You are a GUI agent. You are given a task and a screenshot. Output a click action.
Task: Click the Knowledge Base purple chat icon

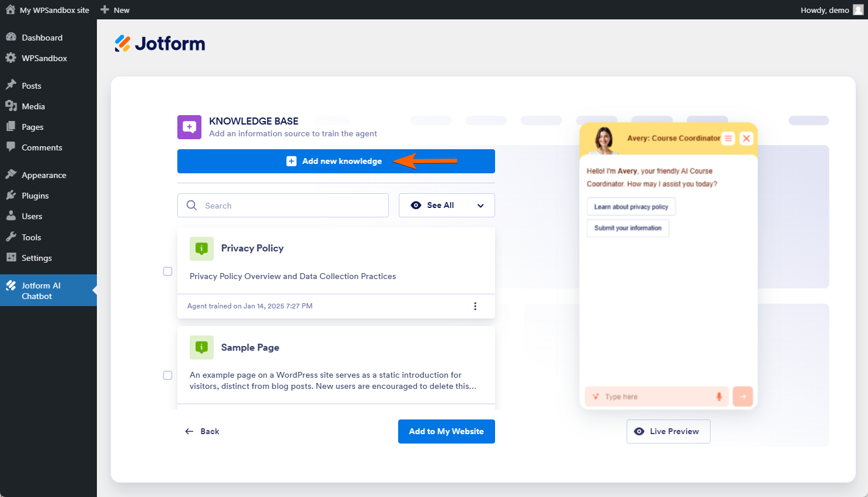[189, 127]
